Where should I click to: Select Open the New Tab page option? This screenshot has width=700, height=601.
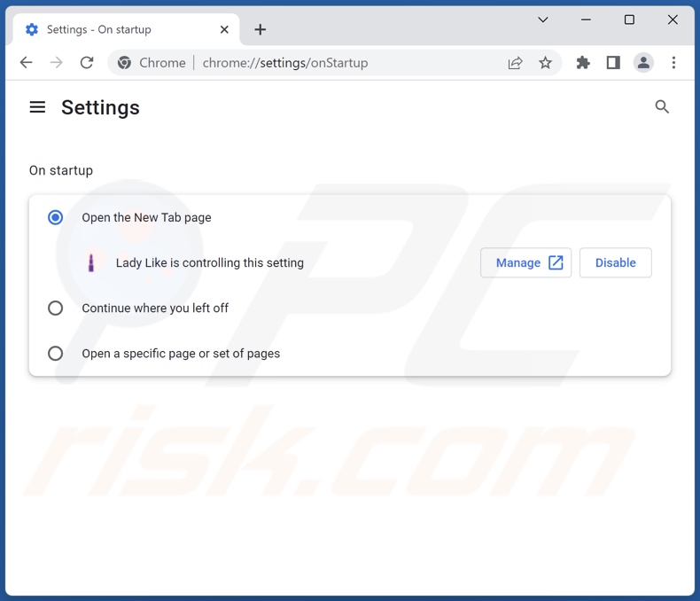click(55, 217)
